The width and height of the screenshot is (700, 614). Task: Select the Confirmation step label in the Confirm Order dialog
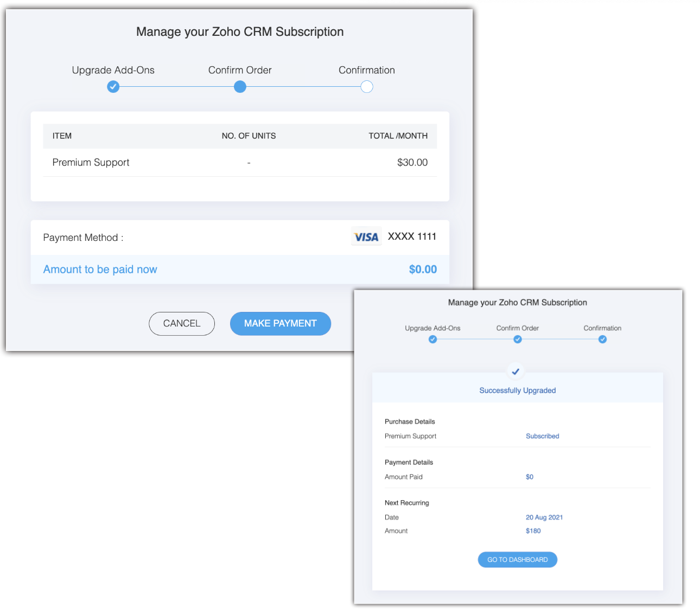click(x=367, y=70)
